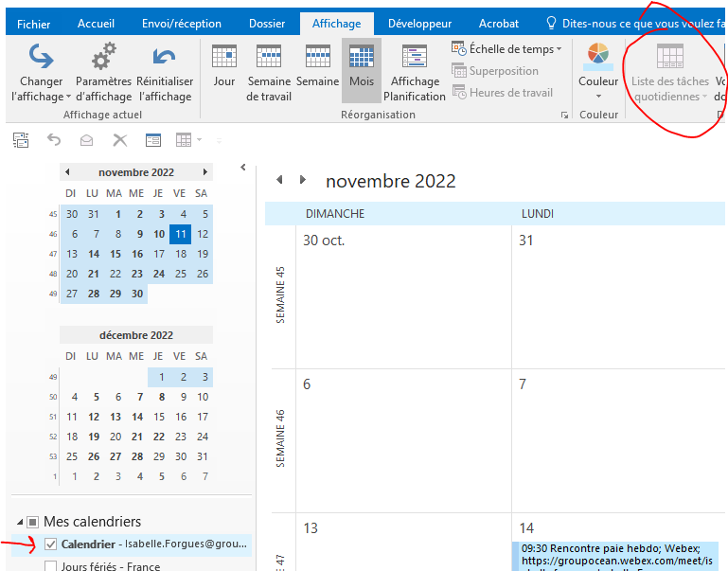This screenshot has height=571, width=728.
Task: Toggle the Mes calendriers group checkbox
Action: (32, 523)
